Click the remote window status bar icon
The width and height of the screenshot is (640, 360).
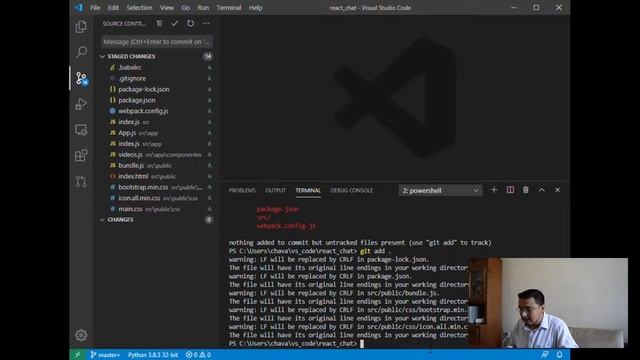point(78,355)
